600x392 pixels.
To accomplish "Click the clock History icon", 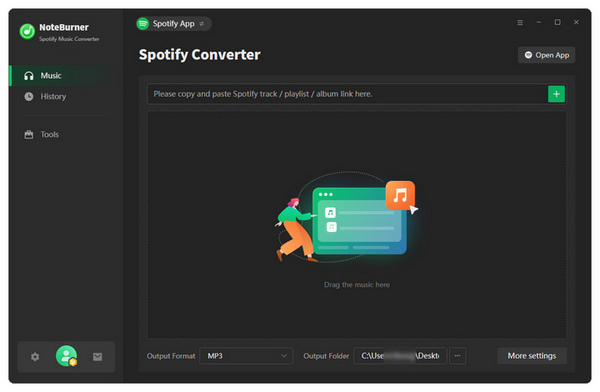I will coord(29,96).
